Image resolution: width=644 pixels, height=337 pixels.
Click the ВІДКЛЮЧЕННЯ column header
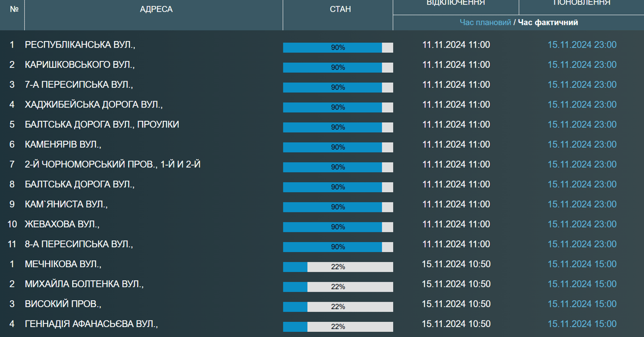tap(455, 3)
